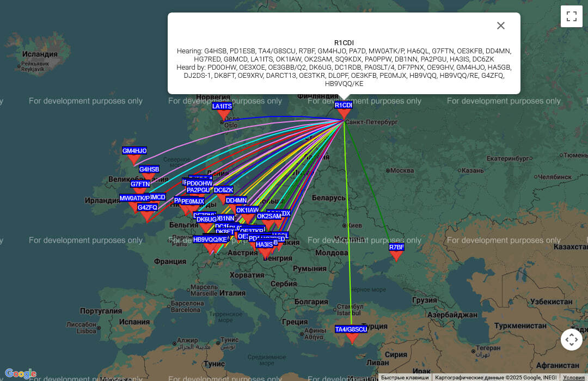Click the Казань city label
This screenshot has width=588, height=381.
473,170
